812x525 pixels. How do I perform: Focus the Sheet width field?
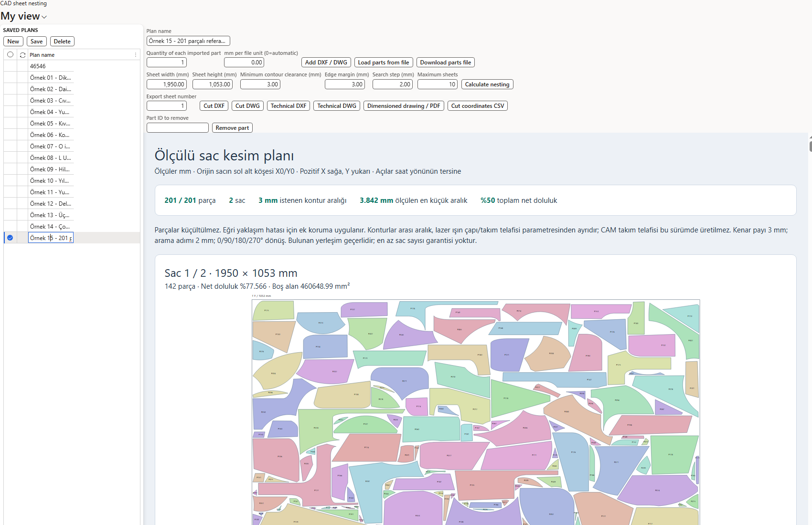point(166,84)
